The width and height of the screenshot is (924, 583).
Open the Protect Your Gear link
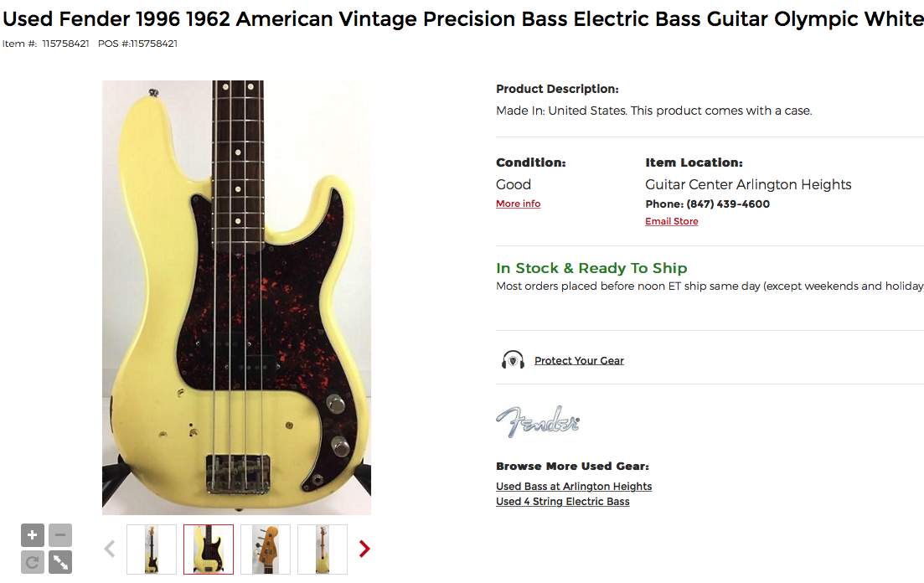[579, 361]
